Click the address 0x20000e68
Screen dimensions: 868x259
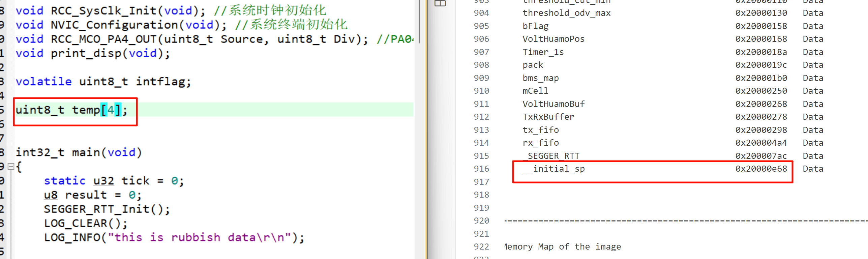coord(761,169)
